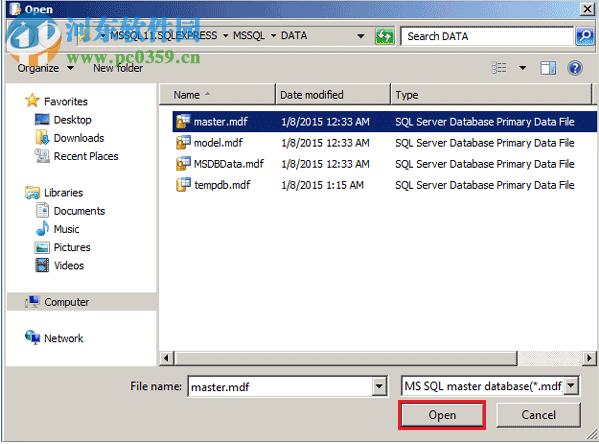The width and height of the screenshot is (599, 444).
Task: Close the Open dialog
Action: [x=587, y=9]
